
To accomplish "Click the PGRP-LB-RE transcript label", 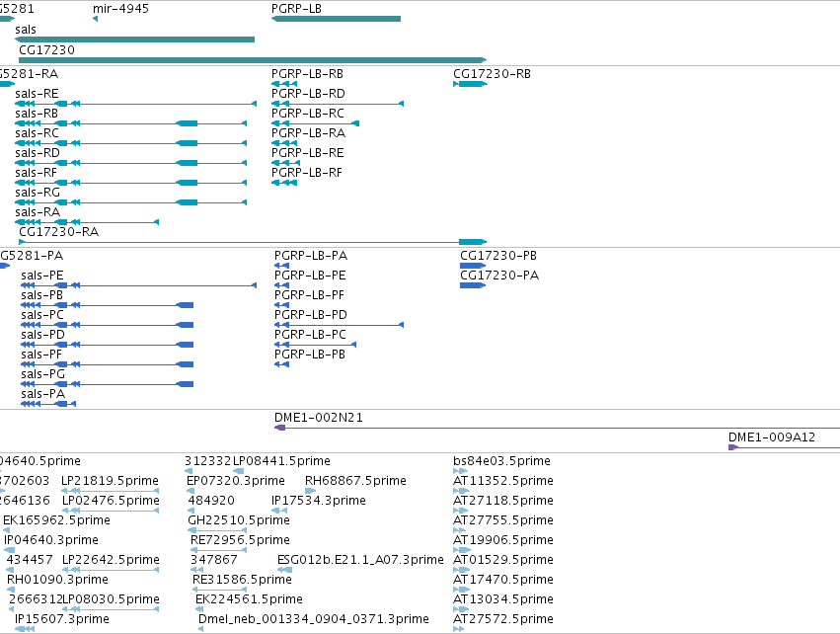I will (x=308, y=153).
